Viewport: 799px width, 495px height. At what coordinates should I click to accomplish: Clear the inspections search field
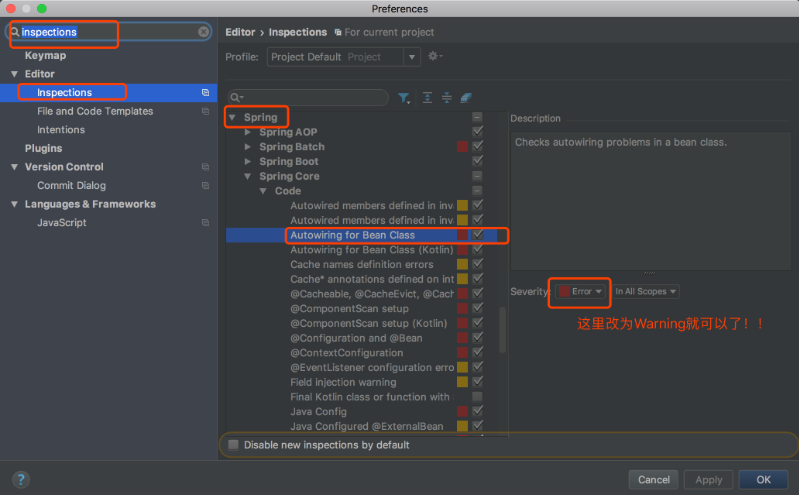203,32
